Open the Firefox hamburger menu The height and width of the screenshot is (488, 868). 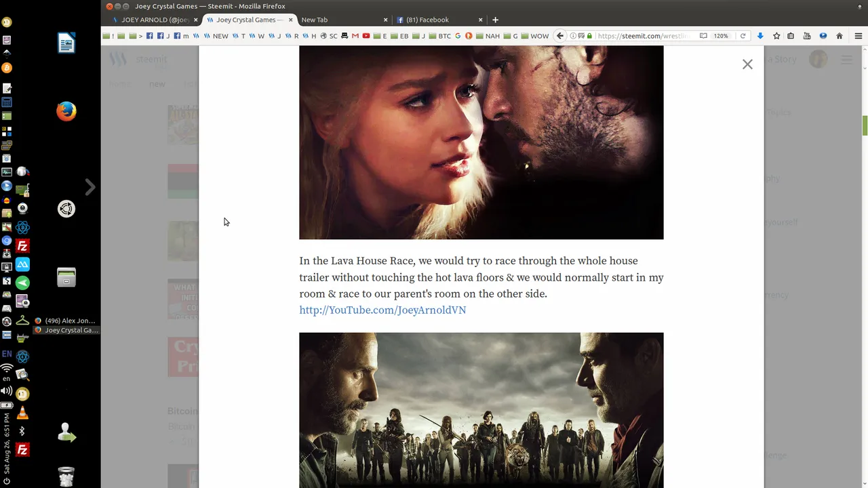[859, 36]
